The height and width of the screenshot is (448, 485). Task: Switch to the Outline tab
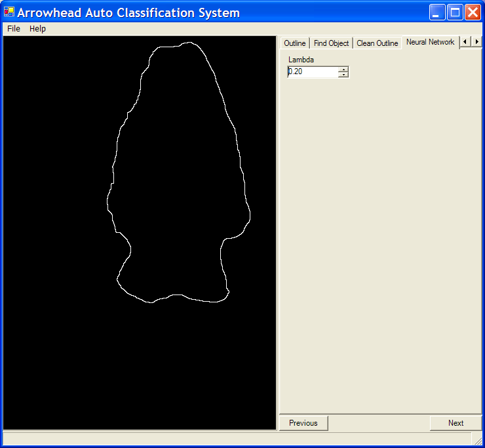pos(294,43)
